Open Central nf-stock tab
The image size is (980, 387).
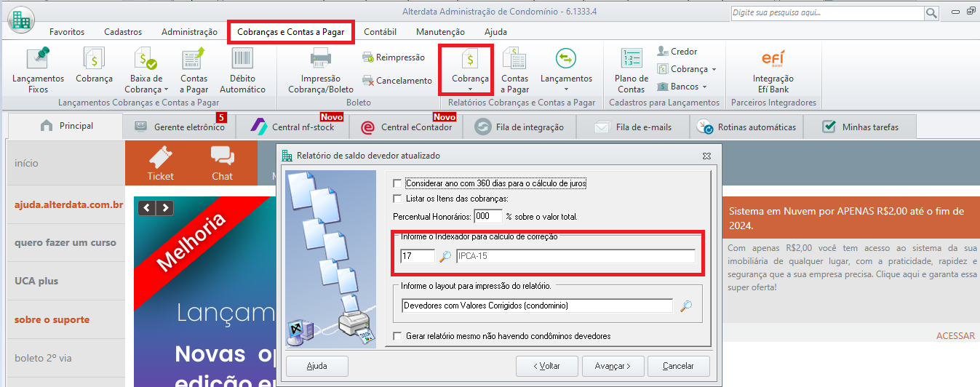tap(292, 127)
